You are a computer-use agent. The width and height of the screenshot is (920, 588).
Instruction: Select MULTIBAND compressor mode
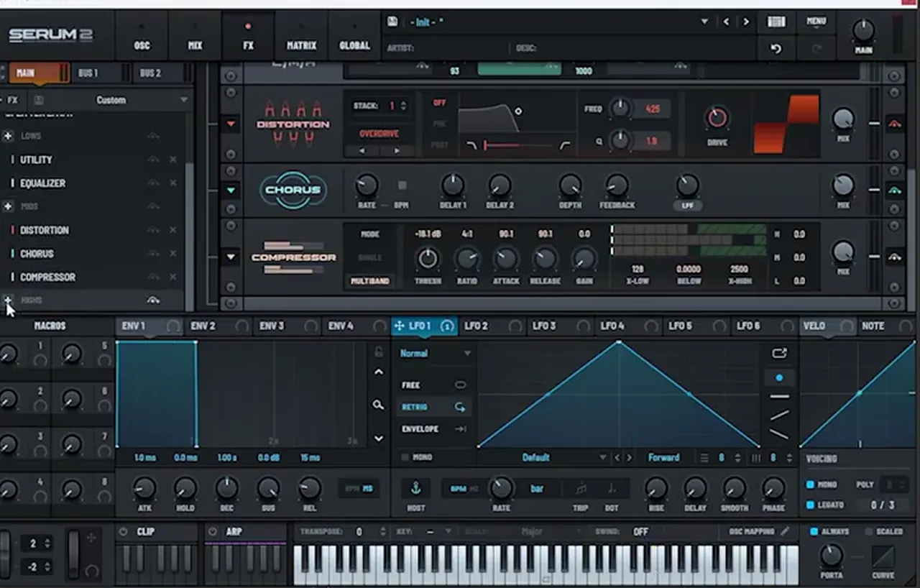point(369,281)
